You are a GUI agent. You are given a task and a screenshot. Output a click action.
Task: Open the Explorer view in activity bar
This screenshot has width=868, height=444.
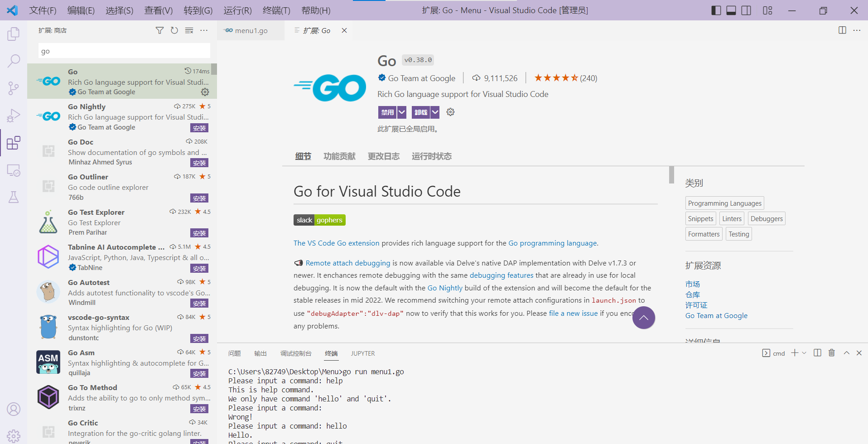pos(14,34)
